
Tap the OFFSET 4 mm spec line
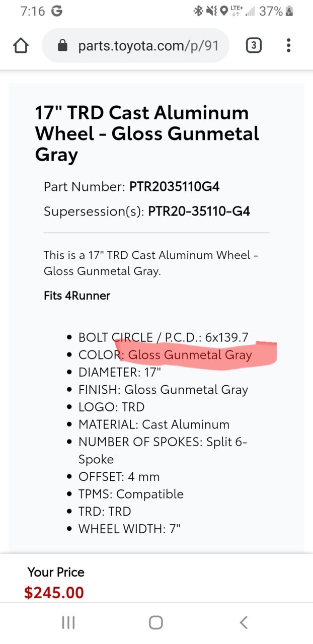pyautogui.click(x=119, y=476)
